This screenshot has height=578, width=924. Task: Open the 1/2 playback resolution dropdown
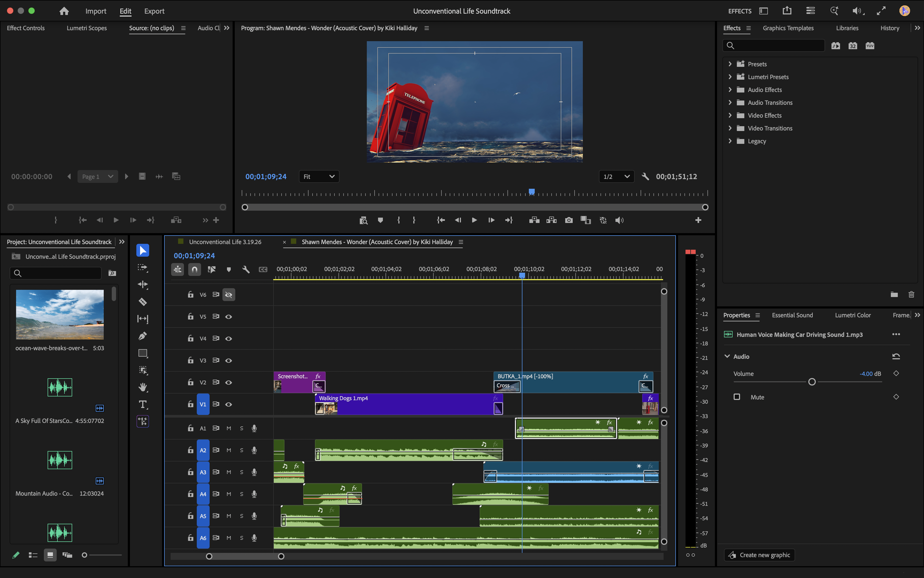[616, 177]
